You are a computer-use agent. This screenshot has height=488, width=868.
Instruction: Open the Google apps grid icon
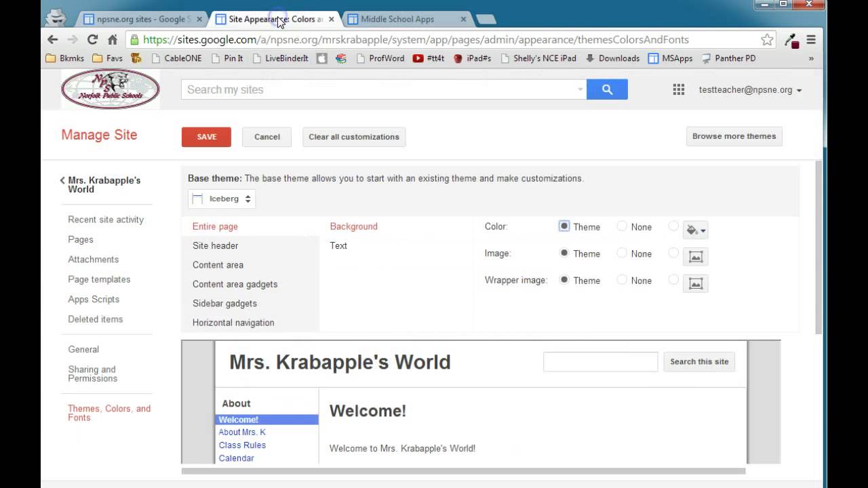point(678,89)
